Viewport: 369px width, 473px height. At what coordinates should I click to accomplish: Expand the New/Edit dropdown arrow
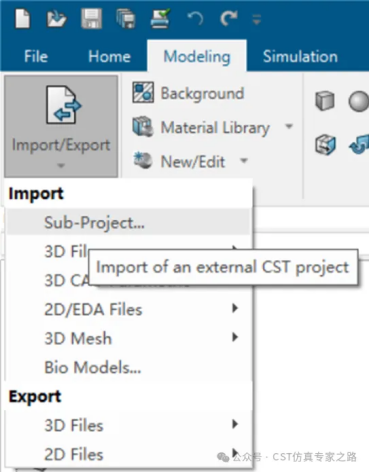pyautogui.click(x=244, y=161)
